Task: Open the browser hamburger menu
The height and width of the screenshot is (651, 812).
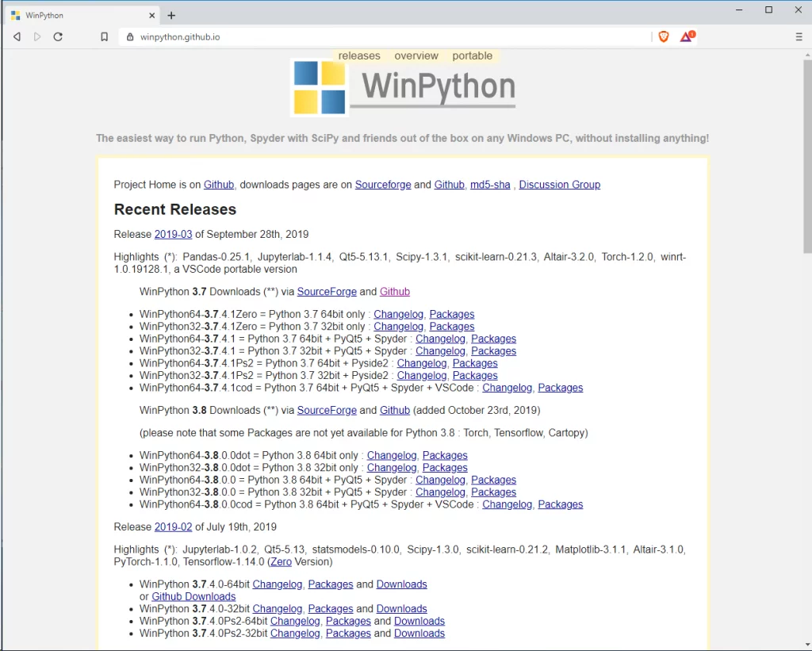Action: 799,36
